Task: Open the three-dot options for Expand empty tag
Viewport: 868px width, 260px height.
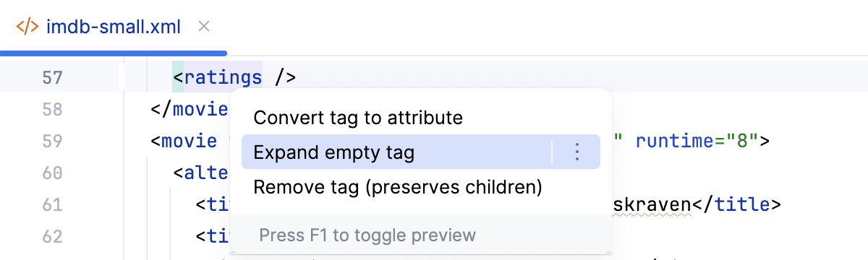Action: 576,152
